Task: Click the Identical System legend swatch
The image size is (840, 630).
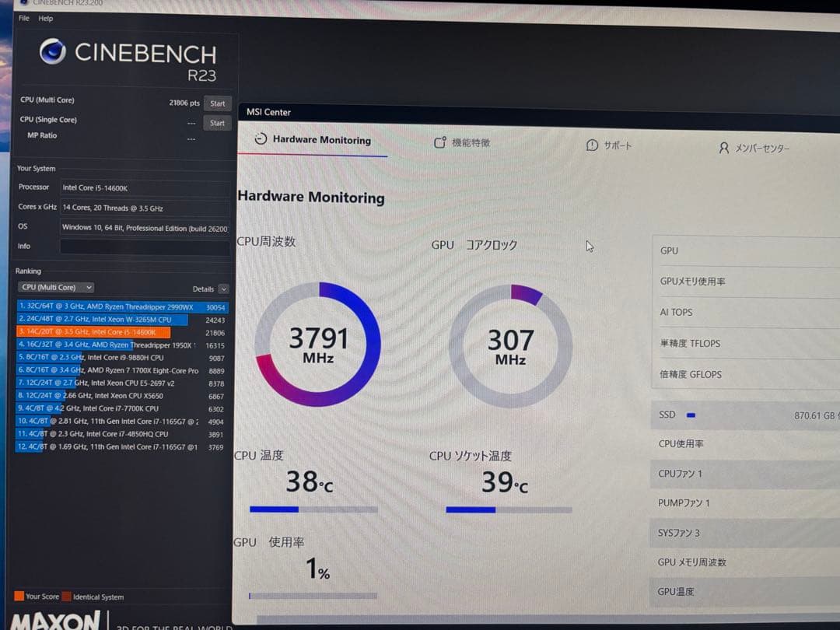Action: (x=66, y=597)
